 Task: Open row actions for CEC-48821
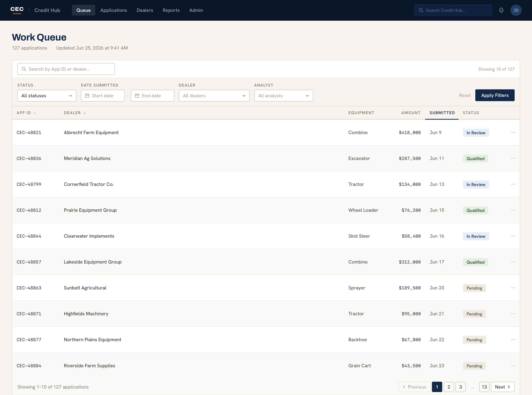click(513, 132)
